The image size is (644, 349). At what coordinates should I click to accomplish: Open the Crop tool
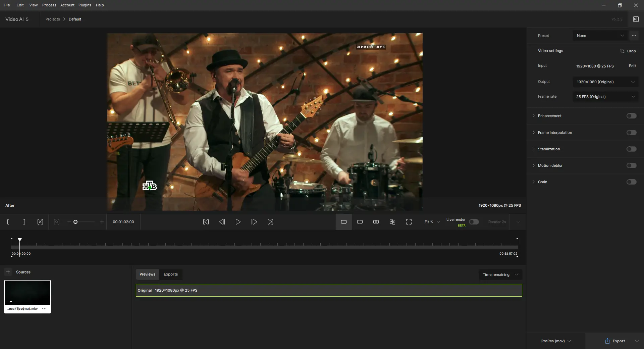pyautogui.click(x=628, y=51)
